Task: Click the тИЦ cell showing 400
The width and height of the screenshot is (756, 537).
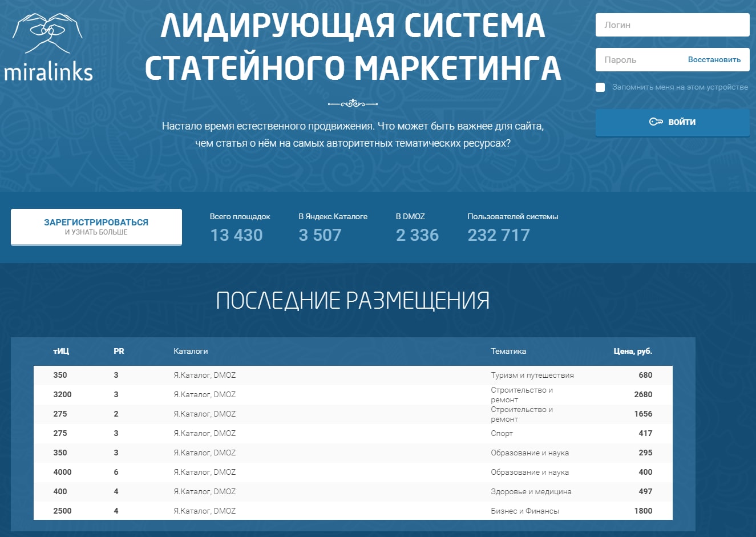Action: [60, 491]
